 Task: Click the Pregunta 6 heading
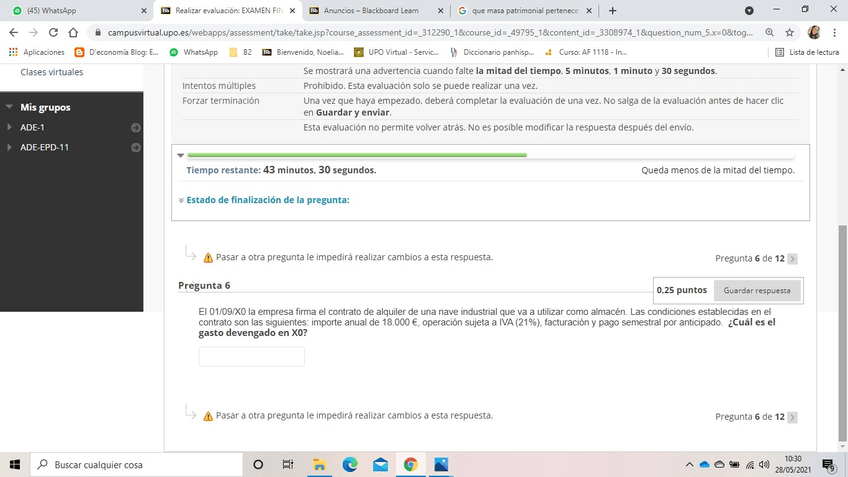[x=204, y=286]
